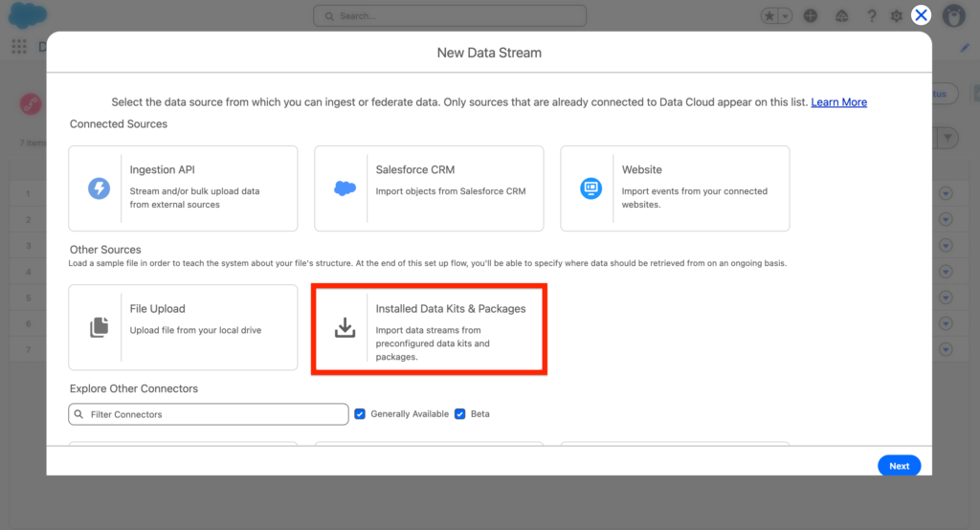Close the New Data Stream dialog

pos(921,14)
